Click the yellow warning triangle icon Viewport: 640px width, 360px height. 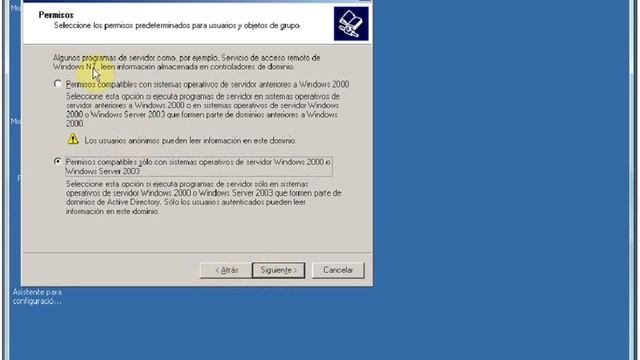pyautogui.click(x=73, y=140)
